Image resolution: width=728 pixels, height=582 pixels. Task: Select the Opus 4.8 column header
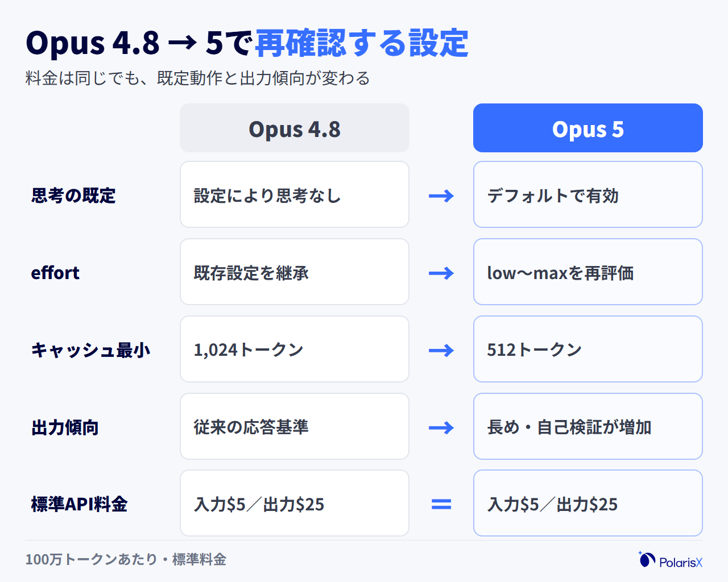tap(295, 128)
